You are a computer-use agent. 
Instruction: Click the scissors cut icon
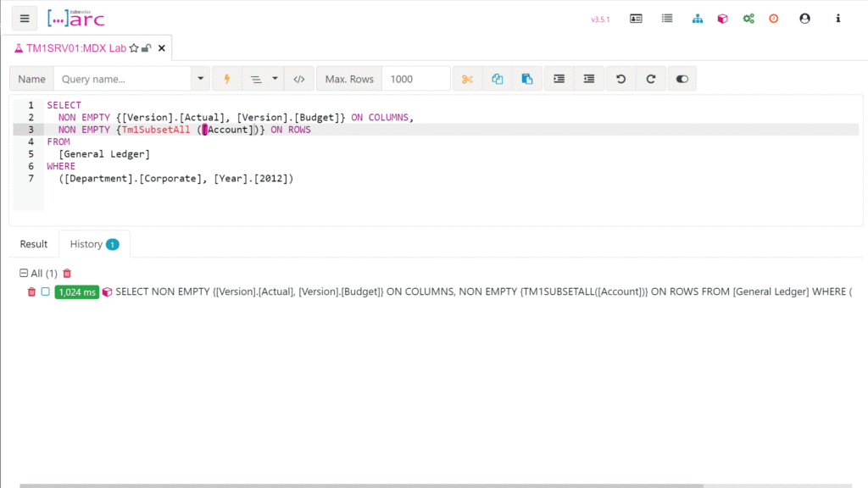point(467,79)
